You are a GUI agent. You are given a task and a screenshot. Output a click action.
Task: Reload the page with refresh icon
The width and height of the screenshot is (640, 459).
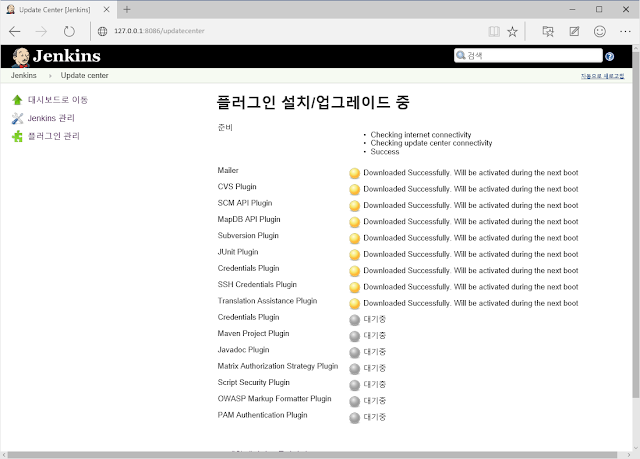coord(69,31)
